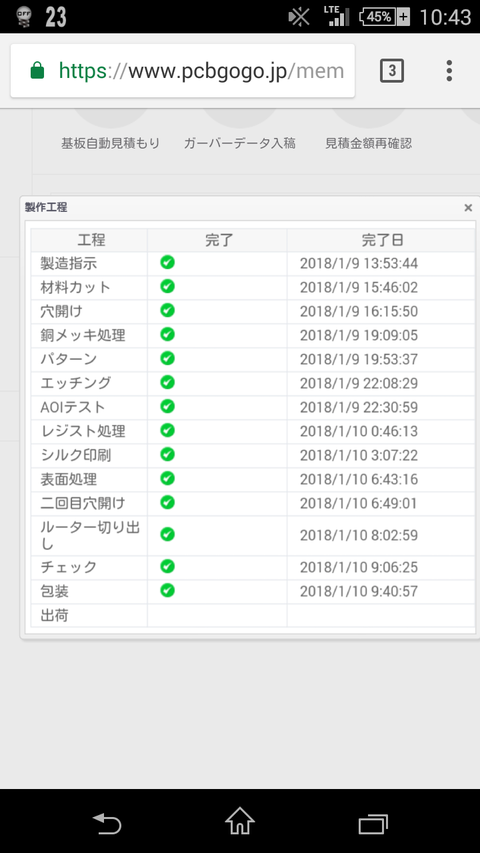480x853 pixels.
Task: Tap the green padlock security icon
Action: 37,71
